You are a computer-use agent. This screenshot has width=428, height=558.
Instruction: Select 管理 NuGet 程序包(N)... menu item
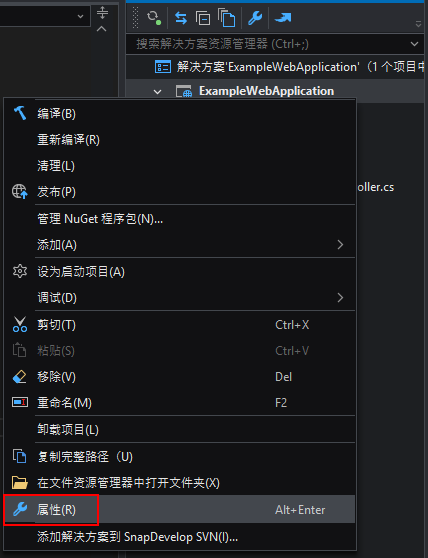[x=179, y=219]
